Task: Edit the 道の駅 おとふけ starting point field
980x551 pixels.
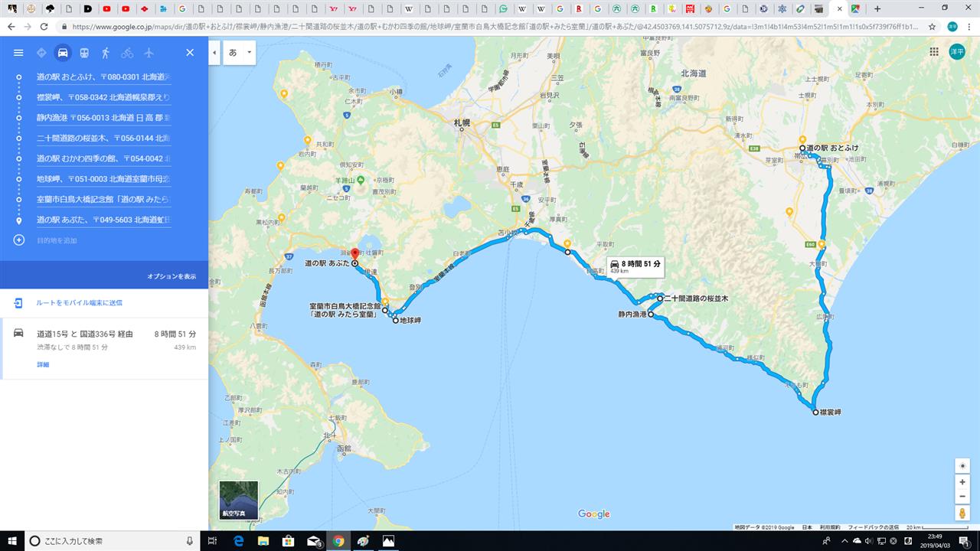Action: [x=103, y=77]
